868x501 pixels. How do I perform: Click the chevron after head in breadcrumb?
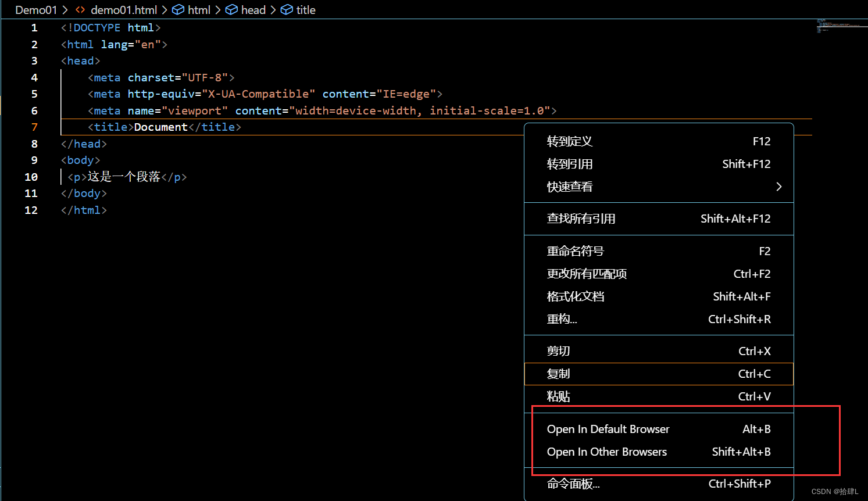pyautogui.click(x=273, y=9)
